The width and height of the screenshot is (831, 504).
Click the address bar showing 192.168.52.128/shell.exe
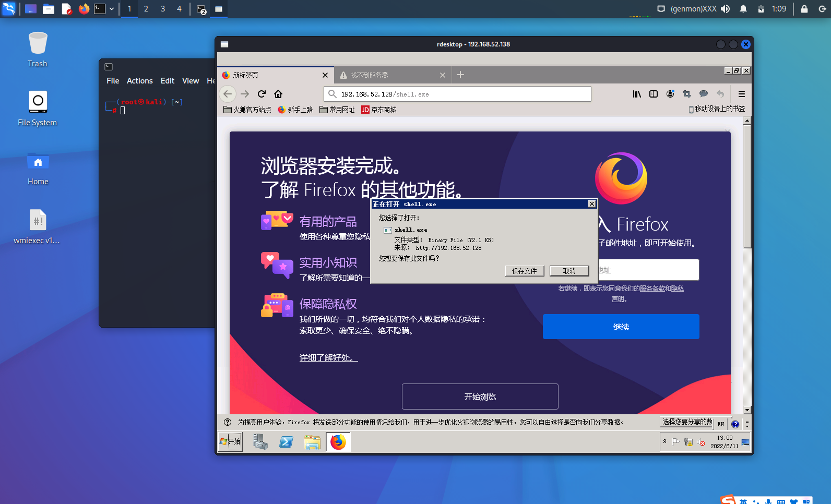click(457, 94)
